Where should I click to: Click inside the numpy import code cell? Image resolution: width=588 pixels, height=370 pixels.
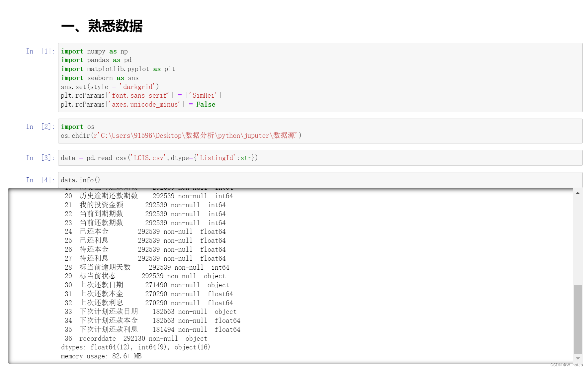pyautogui.click(x=320, y=78)
